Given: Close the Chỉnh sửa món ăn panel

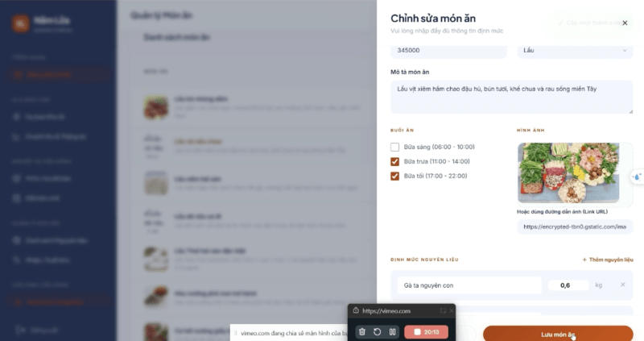Looking at the screenshot, I should 625,23.
